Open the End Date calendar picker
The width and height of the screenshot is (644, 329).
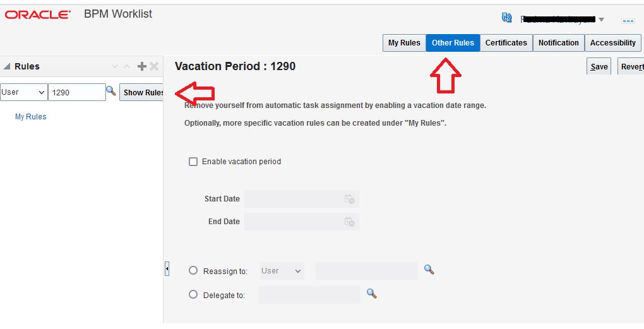[350, 222]
